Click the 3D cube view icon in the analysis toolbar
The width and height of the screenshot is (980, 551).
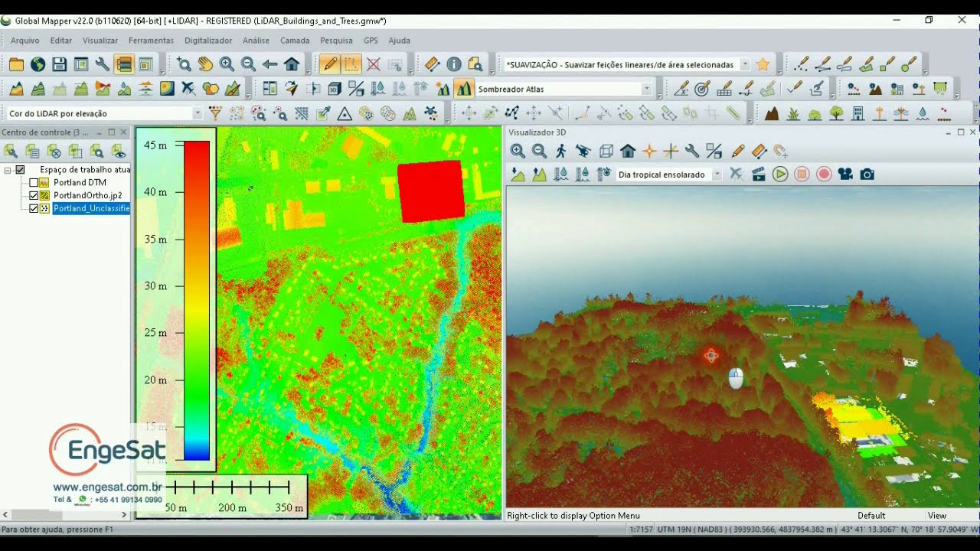(x=334, y=89)
